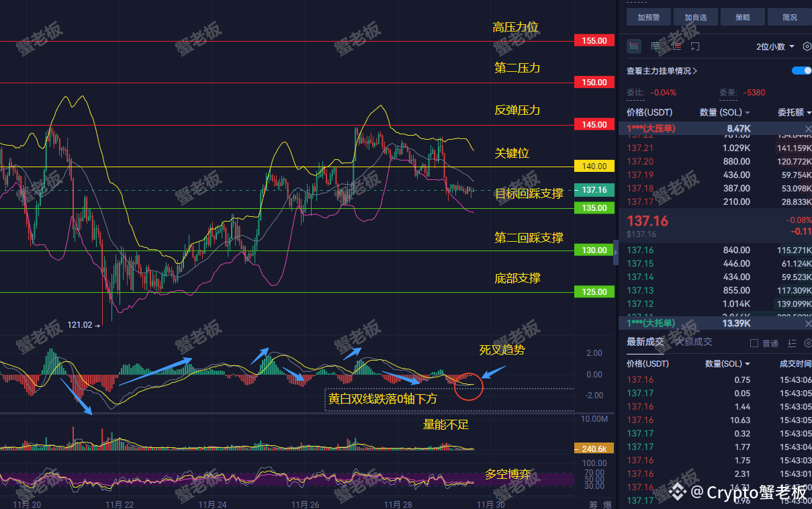This screenshot has height=509, width=812.
Task: Select the 最新成交 tab
Action: [x=645, y=342]
